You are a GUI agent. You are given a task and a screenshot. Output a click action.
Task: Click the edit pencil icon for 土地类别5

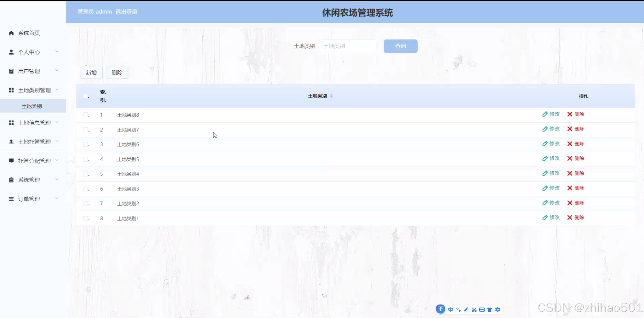pyautogui.click(x=545, y=158)
